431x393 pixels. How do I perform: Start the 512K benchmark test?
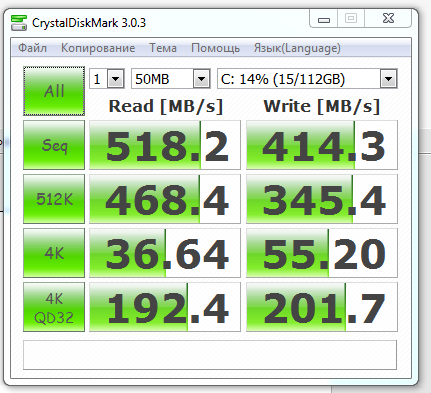click(x=54, y=199)
